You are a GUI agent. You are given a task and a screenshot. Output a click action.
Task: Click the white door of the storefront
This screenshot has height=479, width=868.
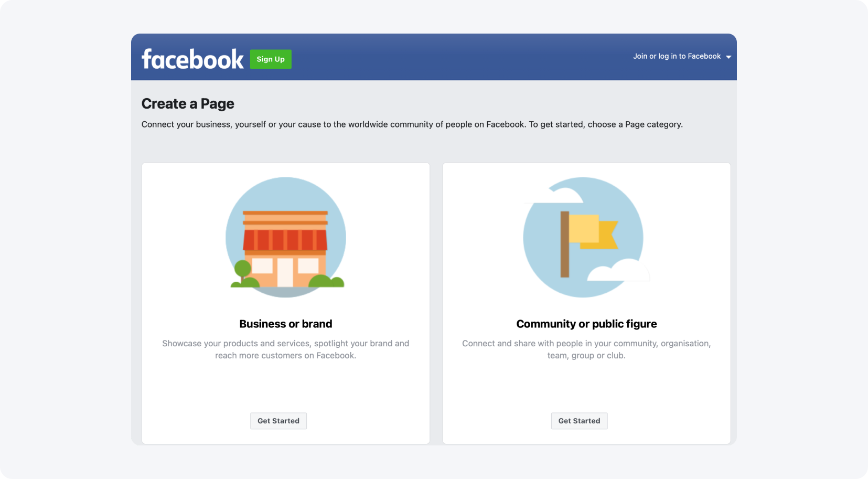click(285, 272)
